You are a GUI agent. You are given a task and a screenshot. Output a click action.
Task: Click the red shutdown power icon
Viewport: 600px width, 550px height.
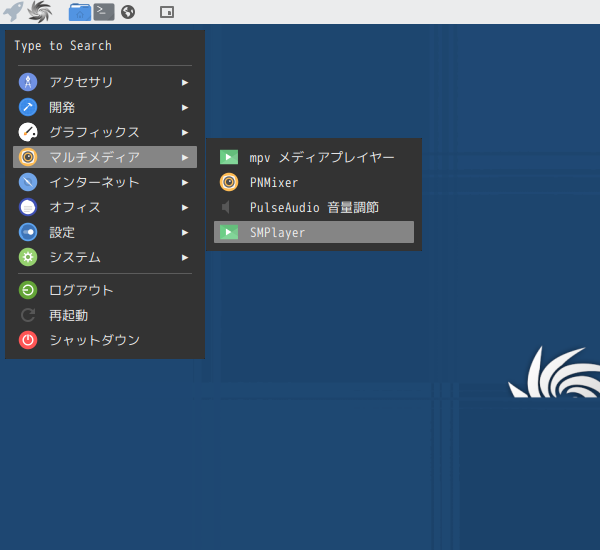coord(29,340)
